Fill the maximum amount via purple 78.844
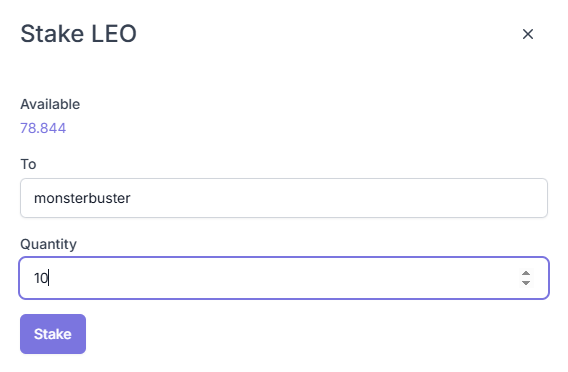The height and width of the screenshot is (372, 568). [43, 128]
